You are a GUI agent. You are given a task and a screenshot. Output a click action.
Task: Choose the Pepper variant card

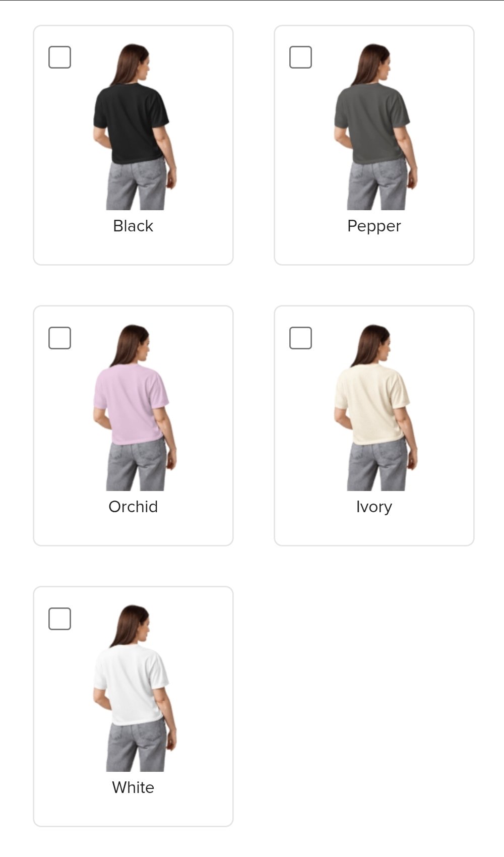374,145
